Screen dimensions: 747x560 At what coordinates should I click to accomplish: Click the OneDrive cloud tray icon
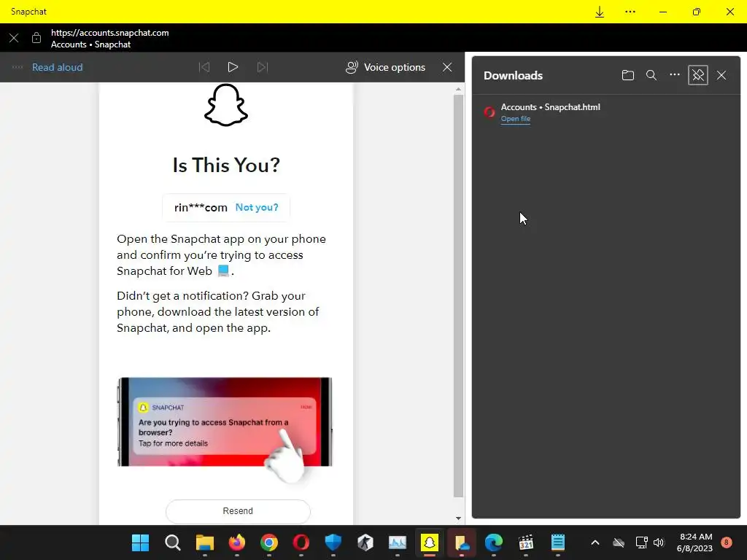click(619, 542)
